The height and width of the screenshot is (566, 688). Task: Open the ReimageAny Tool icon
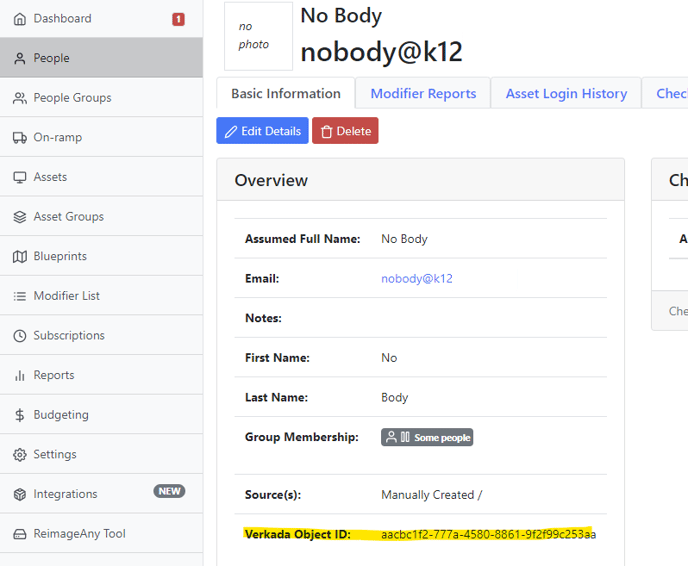(20, 534)
